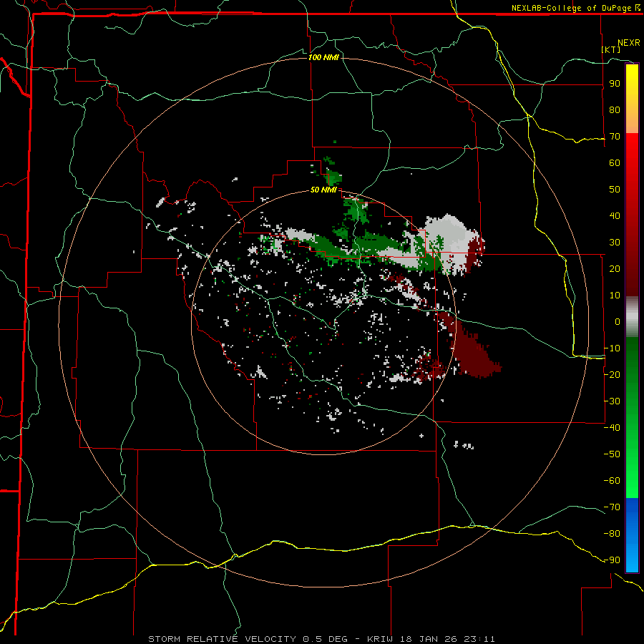Click the NEXR label above the color scale
644x644 pixels.
629,43
